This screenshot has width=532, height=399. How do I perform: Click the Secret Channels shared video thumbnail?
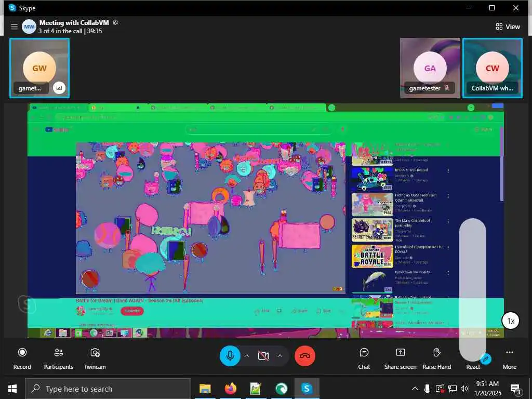pyautogui.click(x=372, y=230)
